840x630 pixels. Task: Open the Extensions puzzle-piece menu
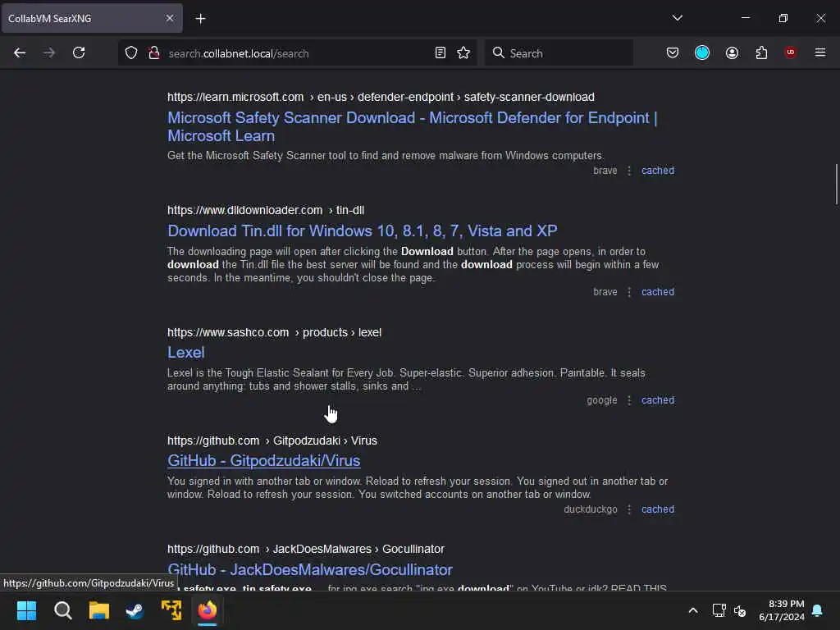pos(761,52)
